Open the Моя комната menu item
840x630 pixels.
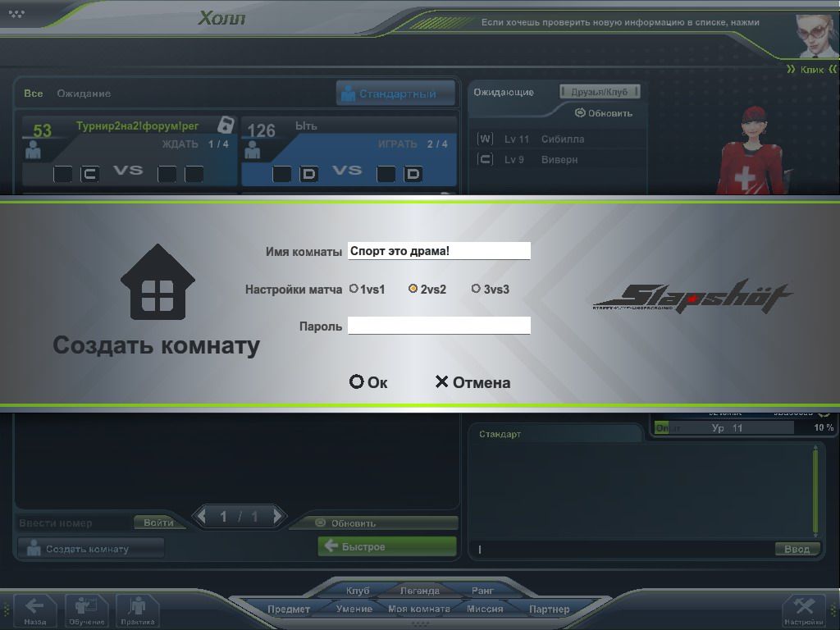coord(418,609)
